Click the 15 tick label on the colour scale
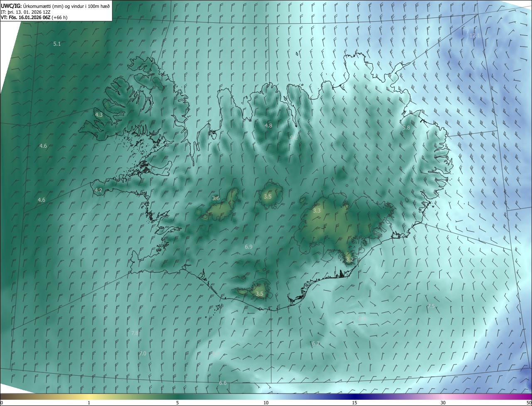 (355, 403)
